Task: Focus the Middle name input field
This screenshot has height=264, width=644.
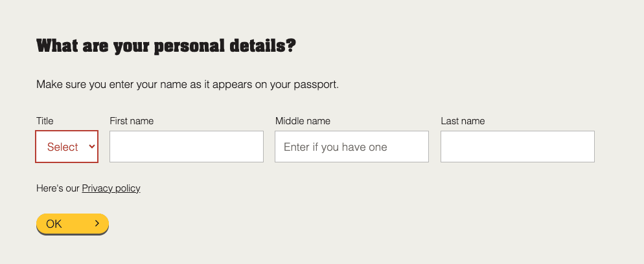Action: 352,146
